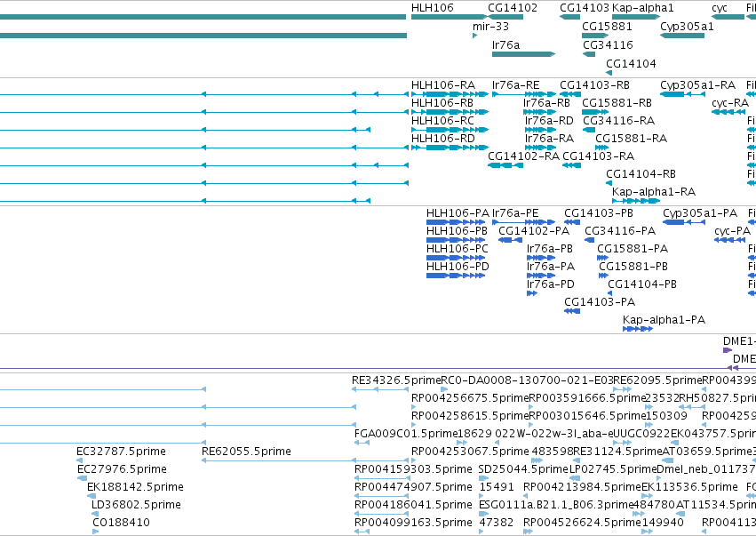Screen dimensions: 756x536
Task: Click the CG14103-RA transcript
Action: (x=571, y=165)
